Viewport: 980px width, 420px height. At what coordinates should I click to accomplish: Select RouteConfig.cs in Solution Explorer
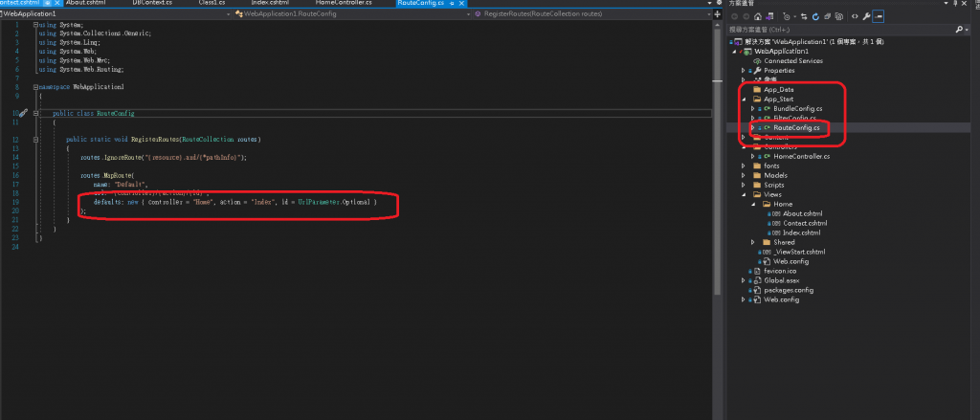click(795, 128)
